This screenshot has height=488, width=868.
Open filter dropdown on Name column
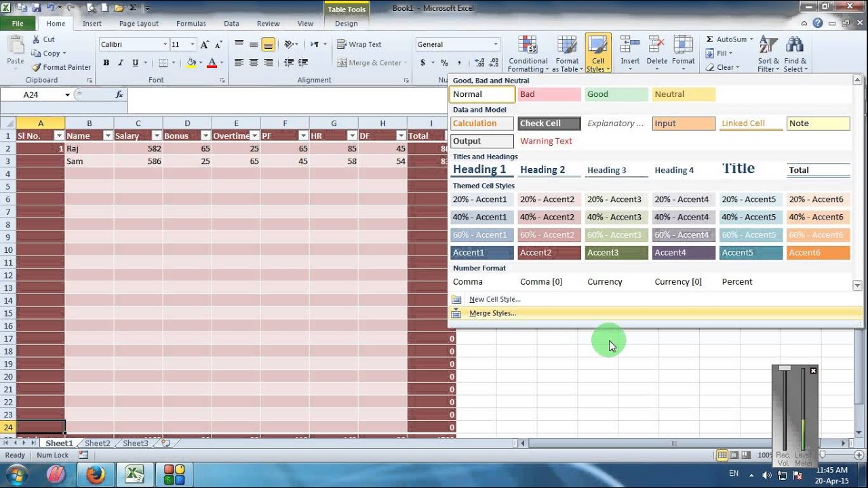point(108,136)
